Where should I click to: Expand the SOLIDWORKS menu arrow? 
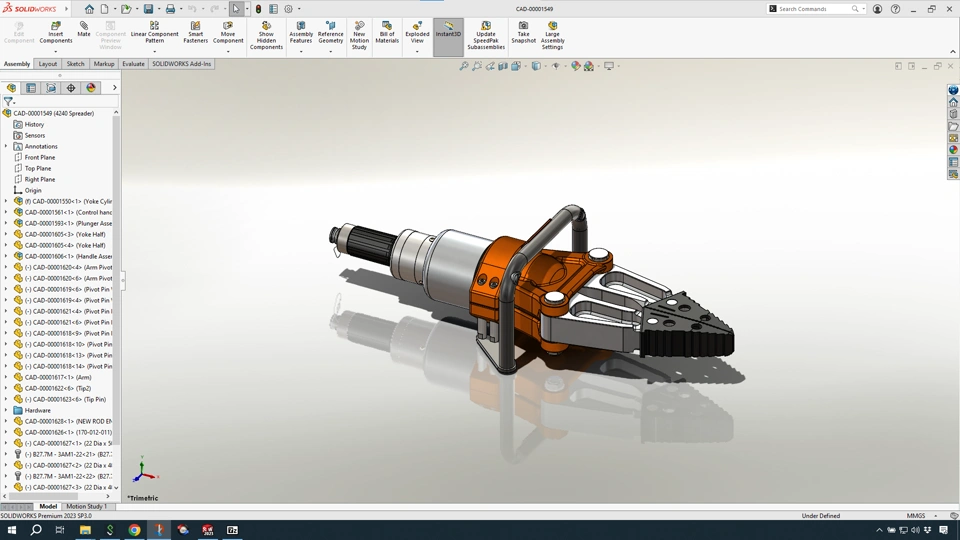coord(66,9)
